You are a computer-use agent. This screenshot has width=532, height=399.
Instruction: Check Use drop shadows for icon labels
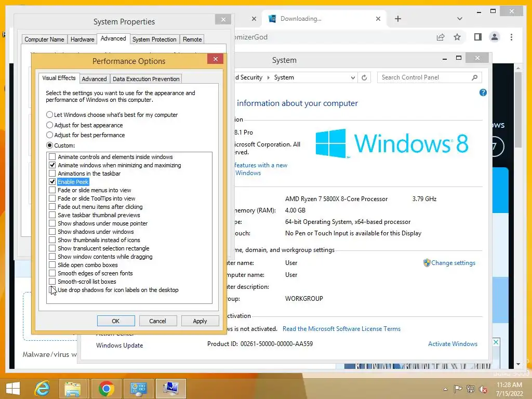pyautogui.click(x=52, y=290)
